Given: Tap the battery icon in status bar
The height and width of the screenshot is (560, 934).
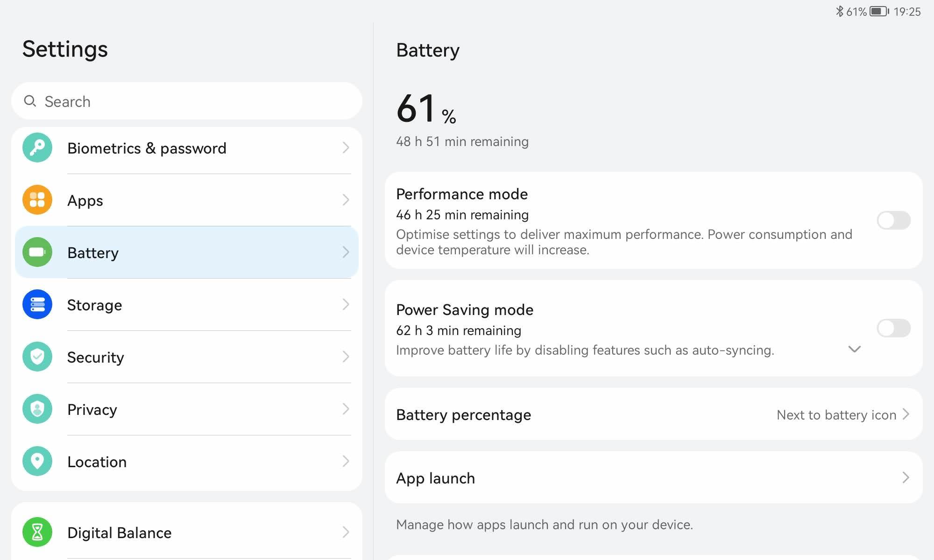Looking at the screenshot, I should [x=879, y=11].
